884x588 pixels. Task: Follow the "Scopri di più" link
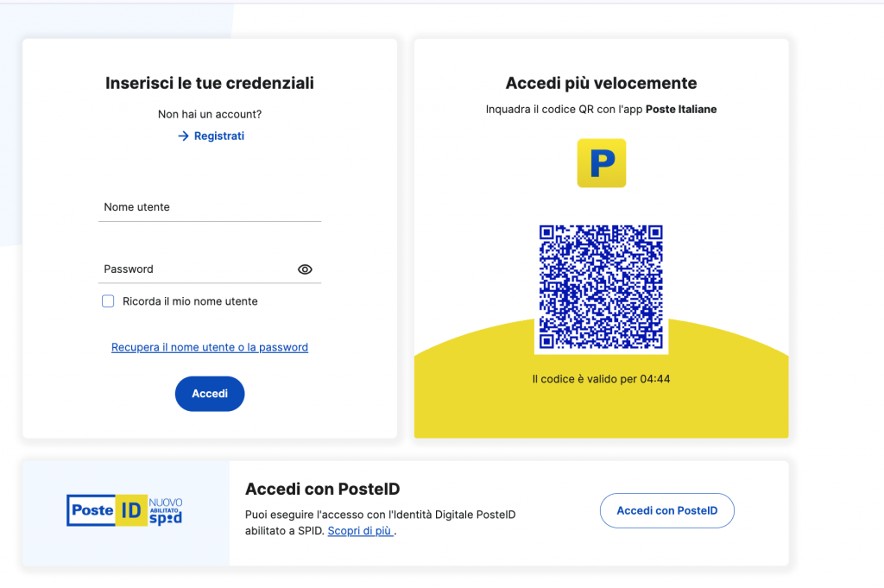(x=360, y=531)
